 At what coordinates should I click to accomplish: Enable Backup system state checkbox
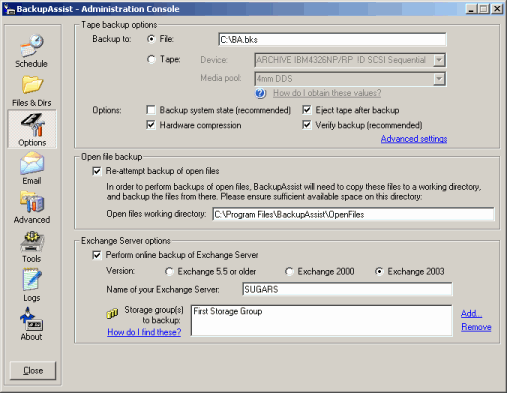[x=151, y=110]
